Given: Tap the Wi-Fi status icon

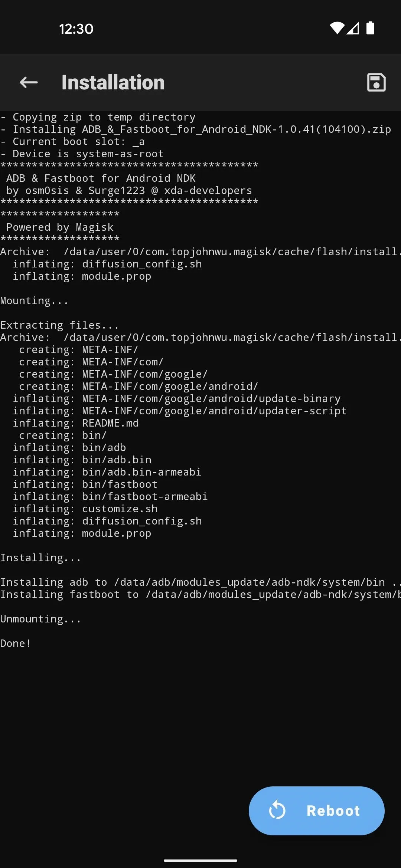Looking at the screenshot, I should [337, 28].
